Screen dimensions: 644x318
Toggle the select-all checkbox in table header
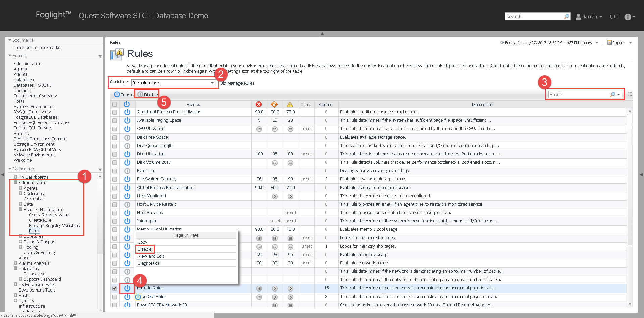[x=115, y=104]
